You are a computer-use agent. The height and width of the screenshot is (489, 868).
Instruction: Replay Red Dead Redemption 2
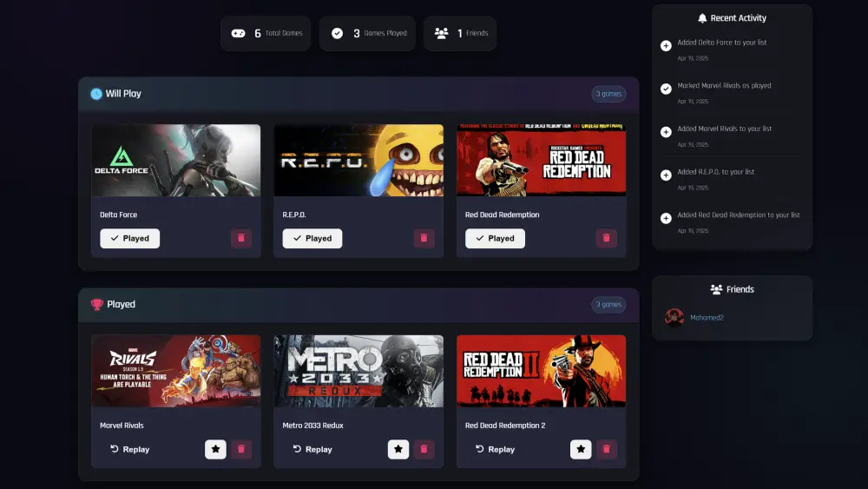[x=495, y=449]
